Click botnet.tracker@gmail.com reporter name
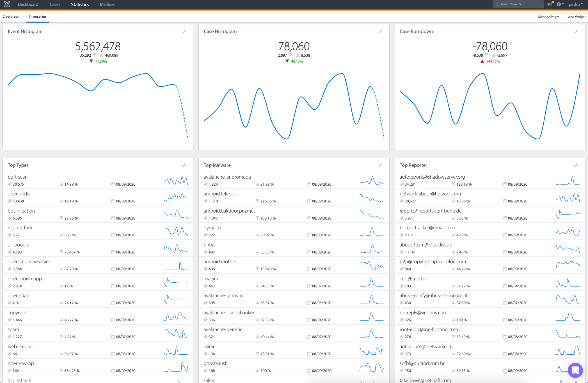This screenshot has width=588, height=383. pos(427,228)
